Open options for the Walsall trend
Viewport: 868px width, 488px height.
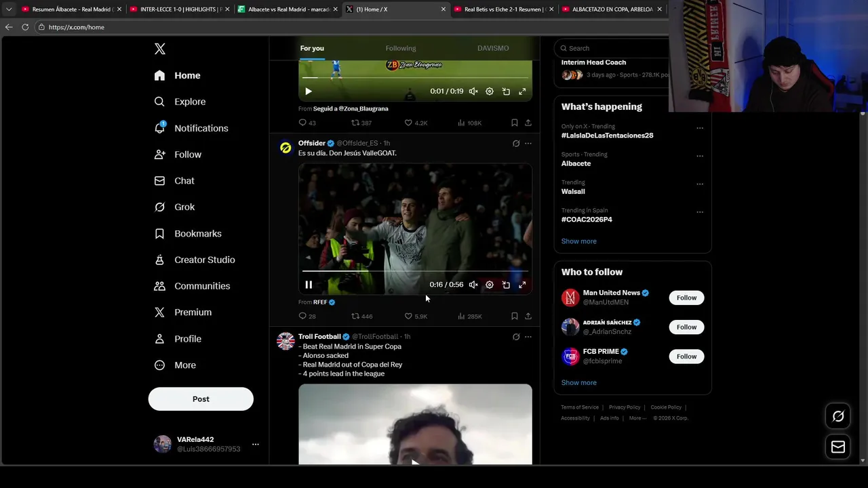click(700, 184)
